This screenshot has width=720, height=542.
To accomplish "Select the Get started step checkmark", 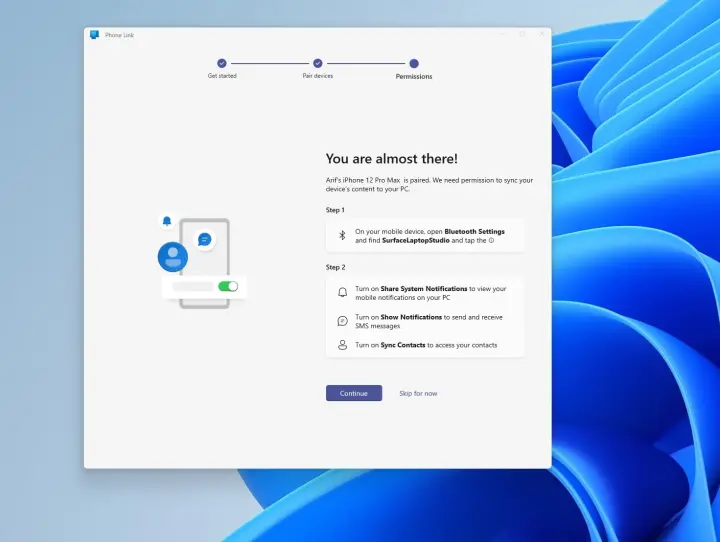I will [x=222, y=63].
